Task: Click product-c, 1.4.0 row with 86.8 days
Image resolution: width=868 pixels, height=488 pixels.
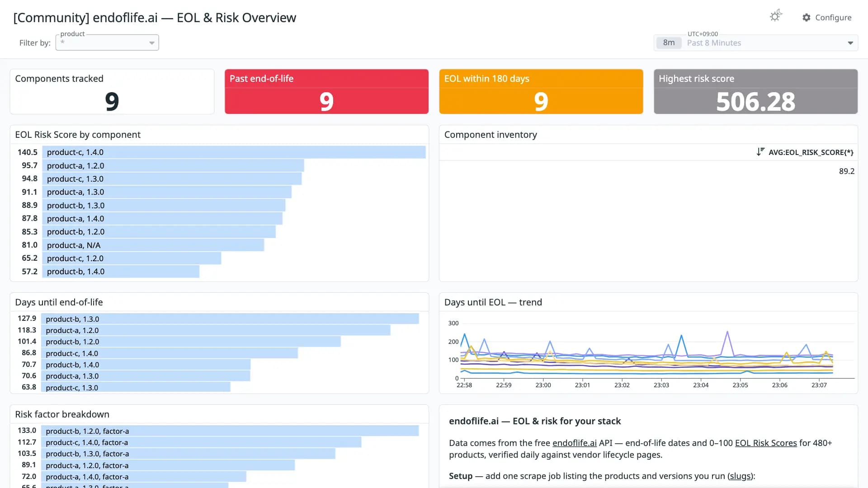Action: (x=170, y=353)
